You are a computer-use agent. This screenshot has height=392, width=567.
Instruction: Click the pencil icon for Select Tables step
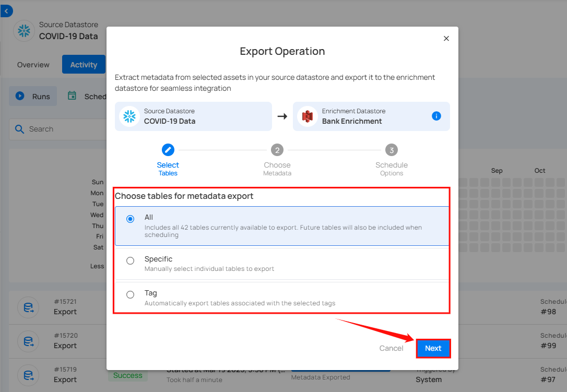point(168,150)
